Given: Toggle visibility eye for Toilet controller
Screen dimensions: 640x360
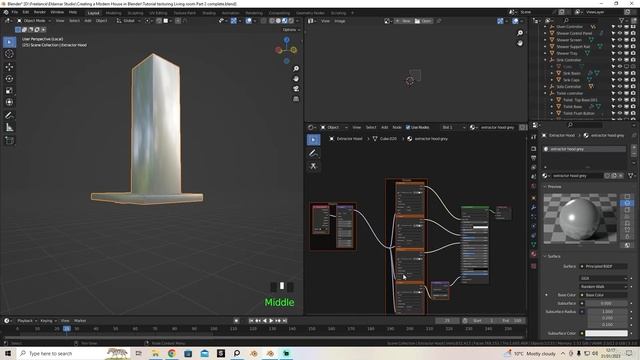Looking at the screenshot, I should 620,93.
